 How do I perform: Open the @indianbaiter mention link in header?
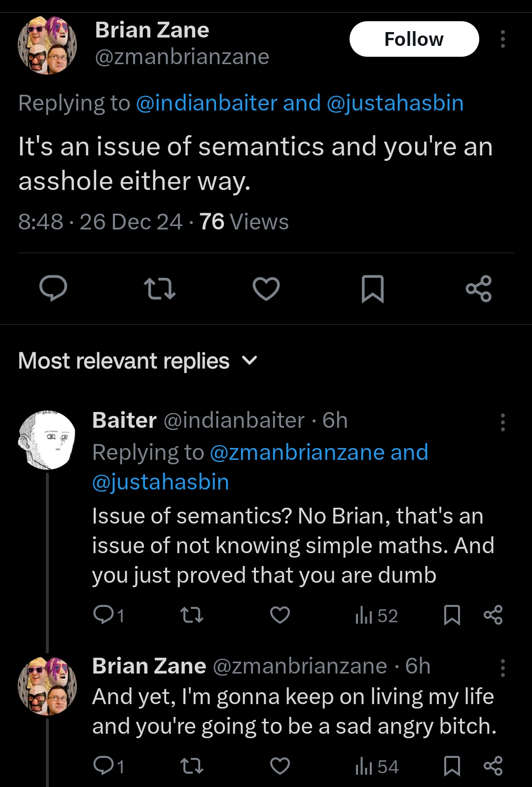coord(207,103)
